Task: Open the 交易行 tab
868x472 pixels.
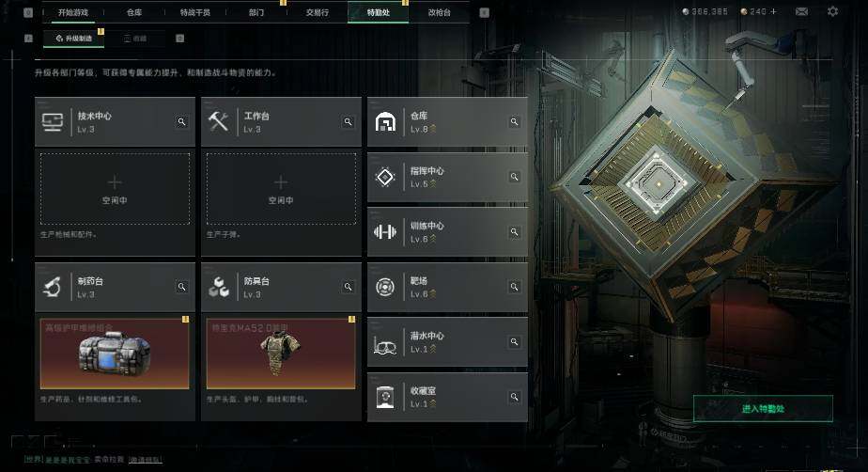Action: (318, 12)
